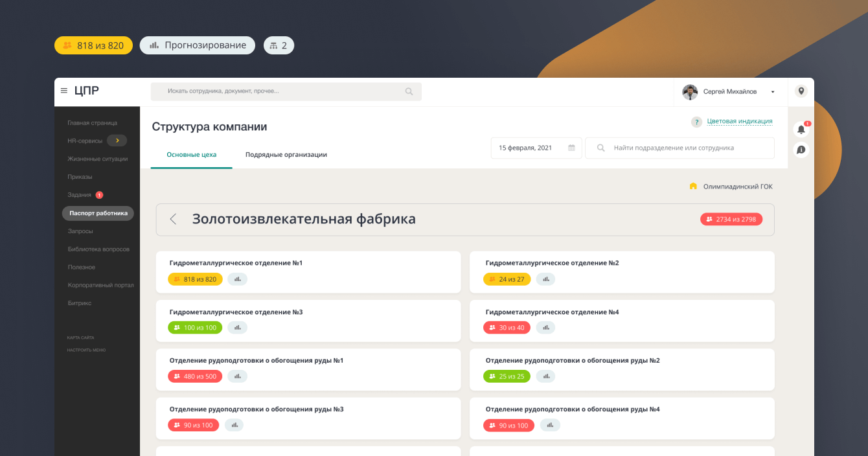Click the feedback chat bubble icon
This screenshot has height=456, width=868.
[801, 150]
